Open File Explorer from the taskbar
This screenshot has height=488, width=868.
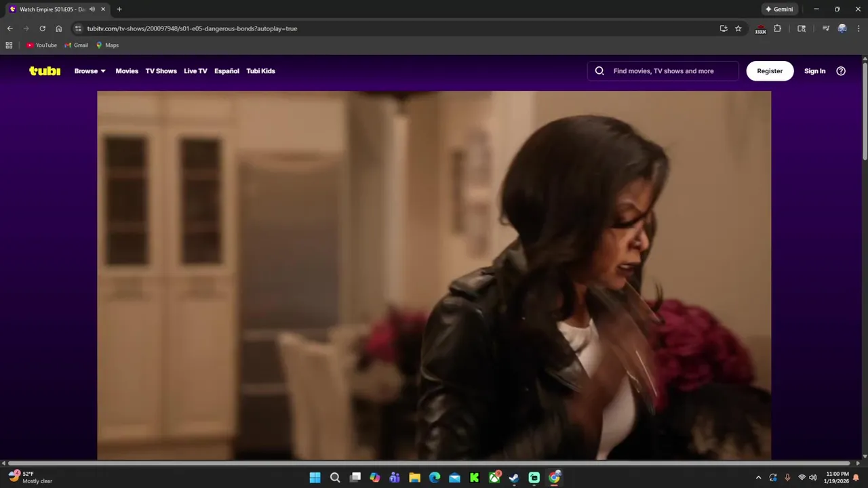pyautogui.click(x=414, y=478)
